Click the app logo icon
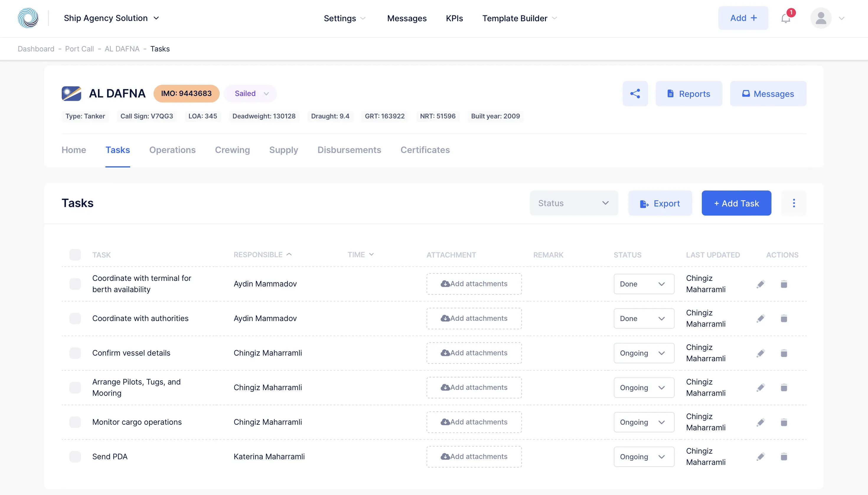868x495 pixels. coord(28,18)
